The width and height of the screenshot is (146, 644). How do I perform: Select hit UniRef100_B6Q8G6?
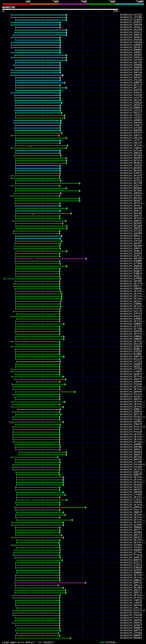pos(131,638)
